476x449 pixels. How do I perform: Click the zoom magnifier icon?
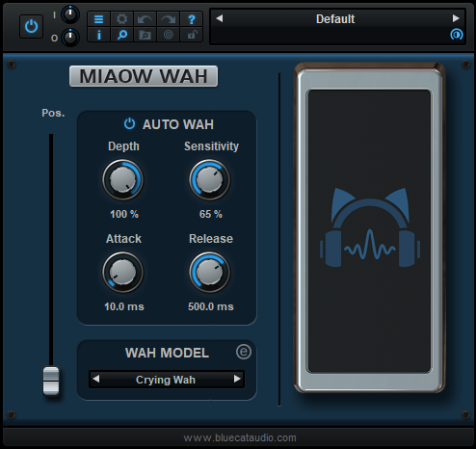[x=121, y=35]
